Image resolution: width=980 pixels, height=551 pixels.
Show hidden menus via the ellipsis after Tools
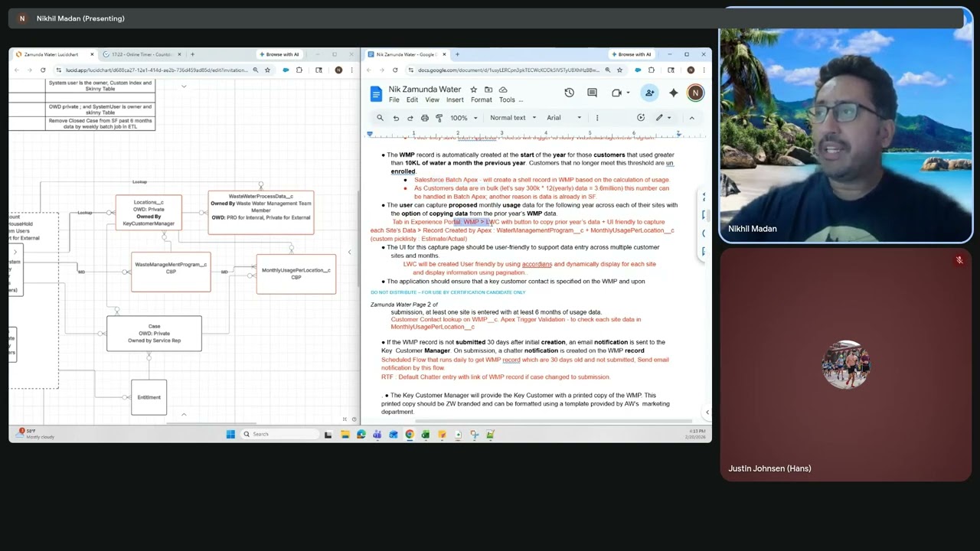521,100
